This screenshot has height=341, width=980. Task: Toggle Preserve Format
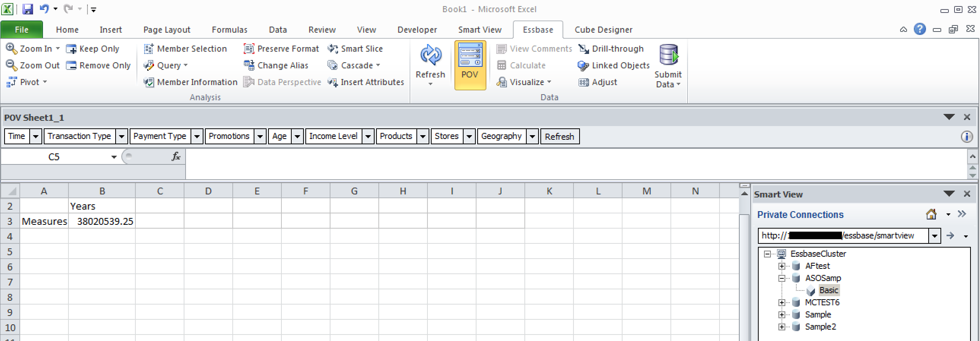[281, 49]
